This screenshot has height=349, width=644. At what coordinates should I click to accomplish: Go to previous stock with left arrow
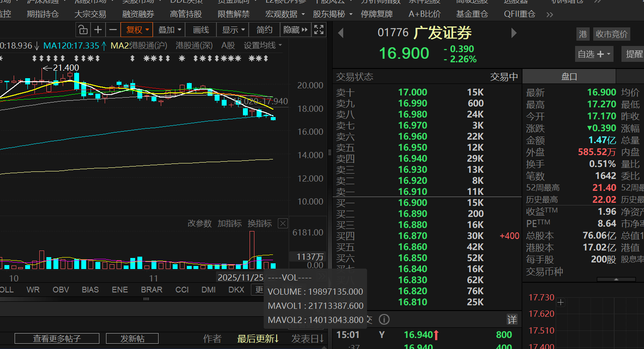pos(341,33)
